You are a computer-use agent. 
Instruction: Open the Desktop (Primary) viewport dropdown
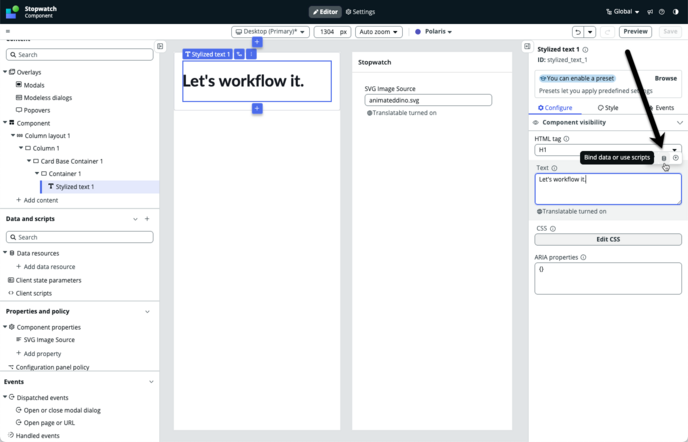pos(270,32)
